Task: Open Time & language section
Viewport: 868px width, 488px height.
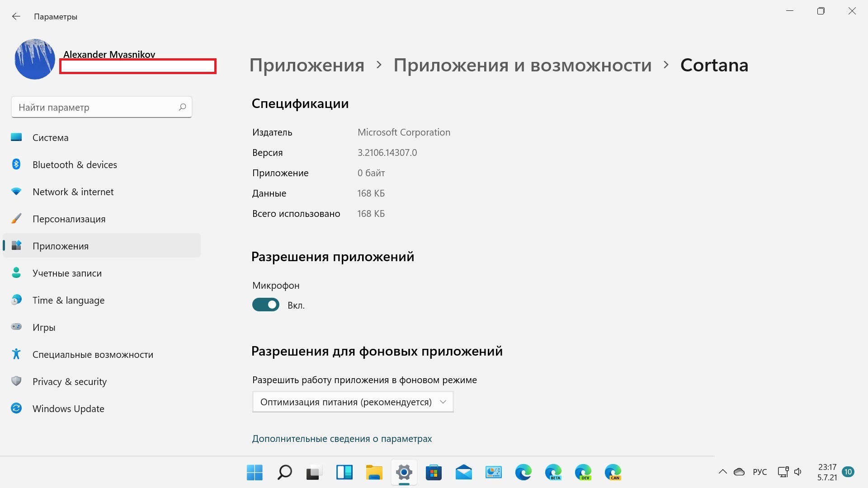Action: 102,300
